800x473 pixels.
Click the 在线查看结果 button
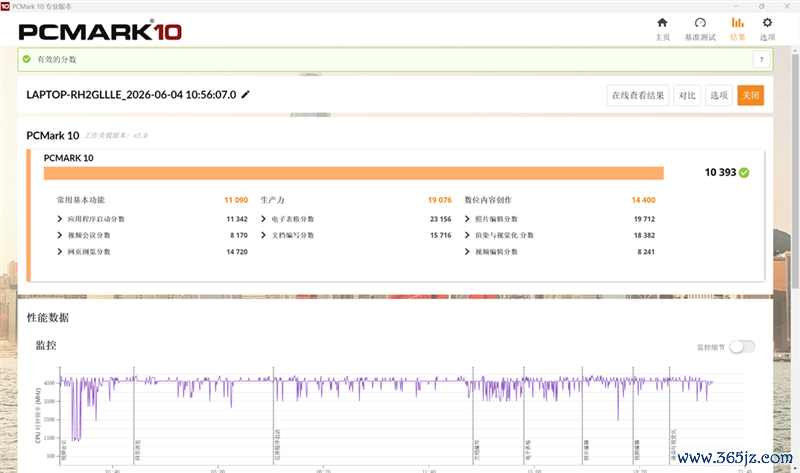(x=638, y=95)
